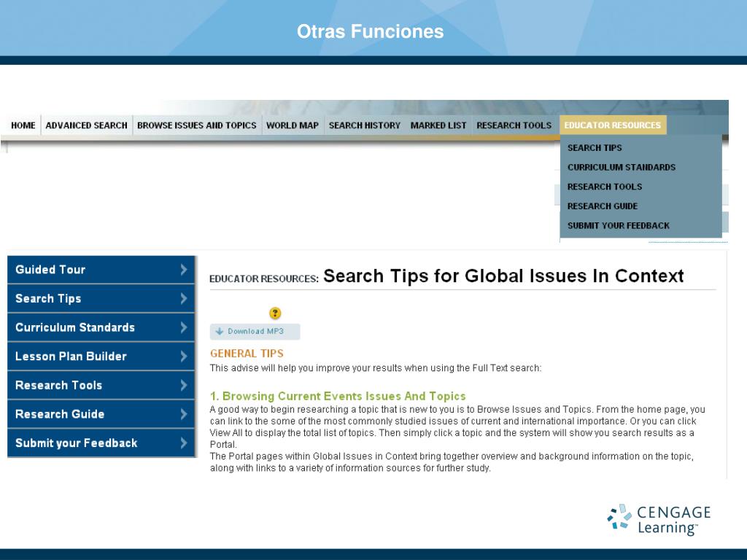747x560 pixels.
Task: Expand the Guided Tour chevron arrow
Action: coord(183,270)
